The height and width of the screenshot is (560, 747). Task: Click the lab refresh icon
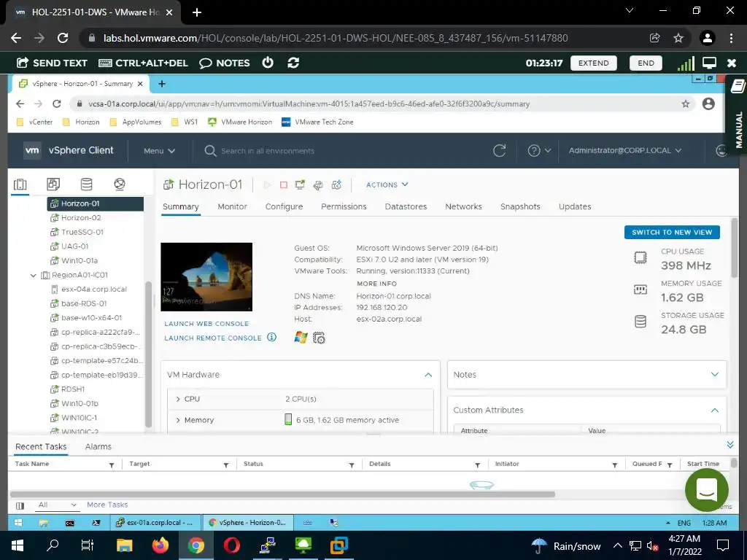pyautogui.click(x=293, y=63)
